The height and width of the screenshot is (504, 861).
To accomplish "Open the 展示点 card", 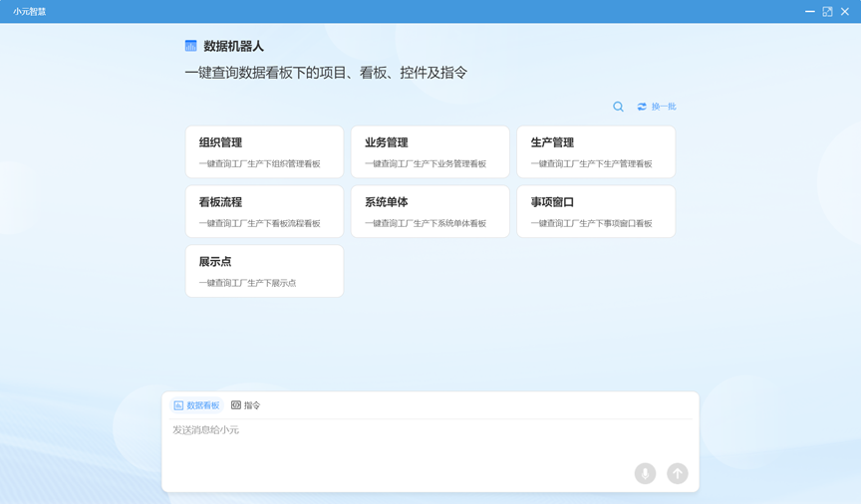I will [x=264, y=271].
